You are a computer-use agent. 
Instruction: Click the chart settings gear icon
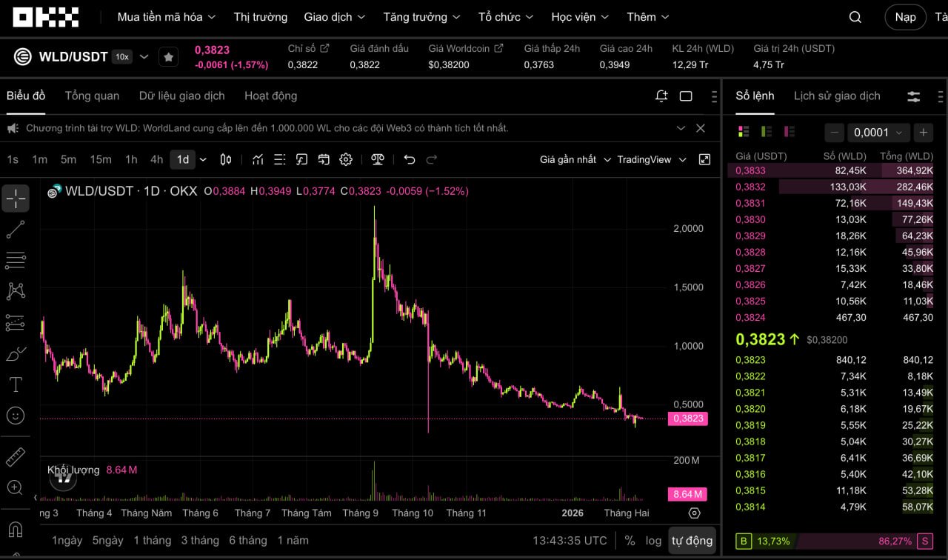pyautogui.click(x=346, y=159)
